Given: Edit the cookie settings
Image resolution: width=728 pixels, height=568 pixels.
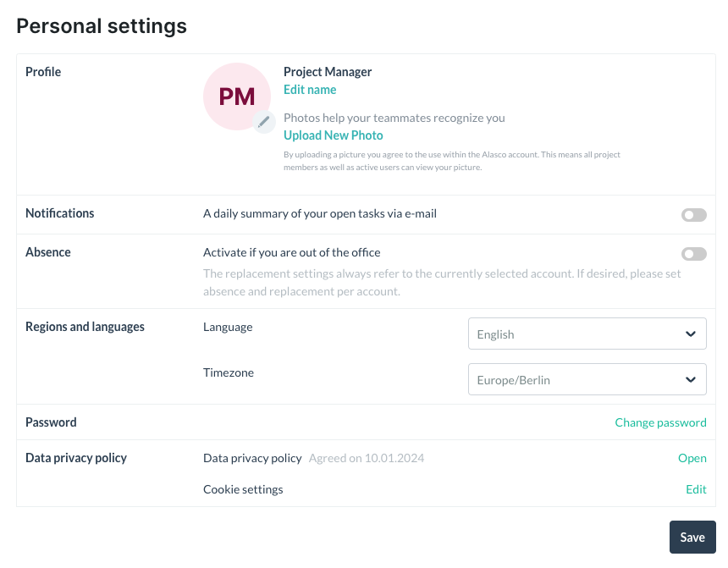Looking at the screenshot, I should click(x=696, y=489).
